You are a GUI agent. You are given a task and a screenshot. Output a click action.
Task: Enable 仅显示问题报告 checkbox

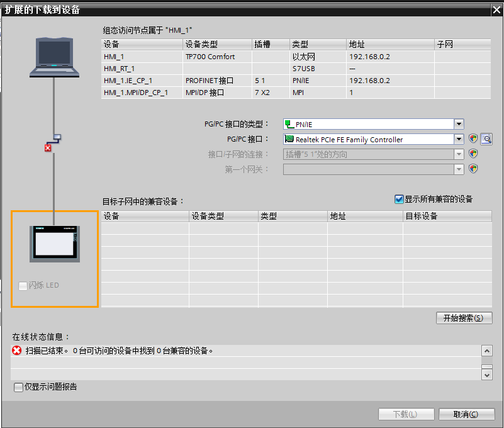coord(19,387)
